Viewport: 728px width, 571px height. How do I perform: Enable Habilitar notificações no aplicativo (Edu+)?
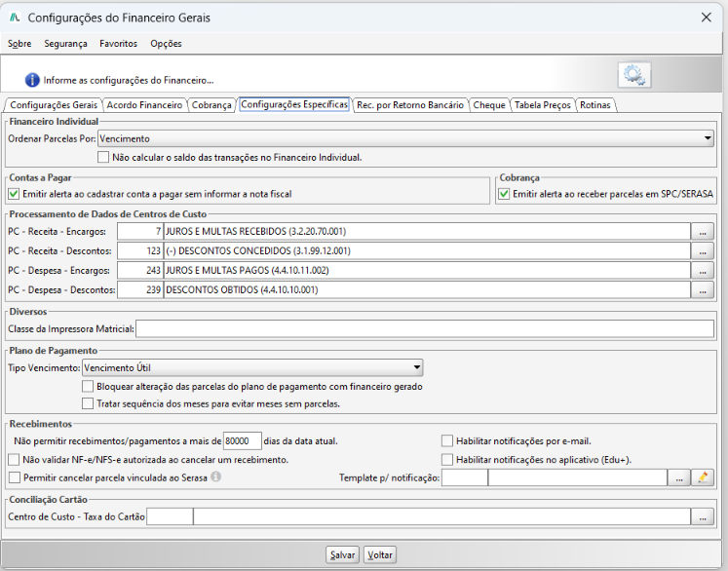coord(447,460)
